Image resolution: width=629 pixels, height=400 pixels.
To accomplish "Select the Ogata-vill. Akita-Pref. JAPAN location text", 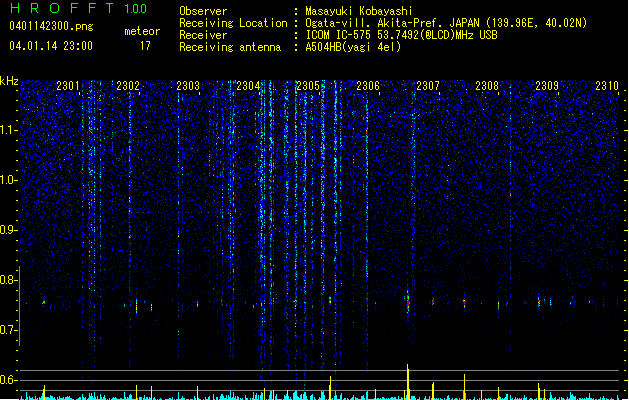I will (x=446, y=23).
